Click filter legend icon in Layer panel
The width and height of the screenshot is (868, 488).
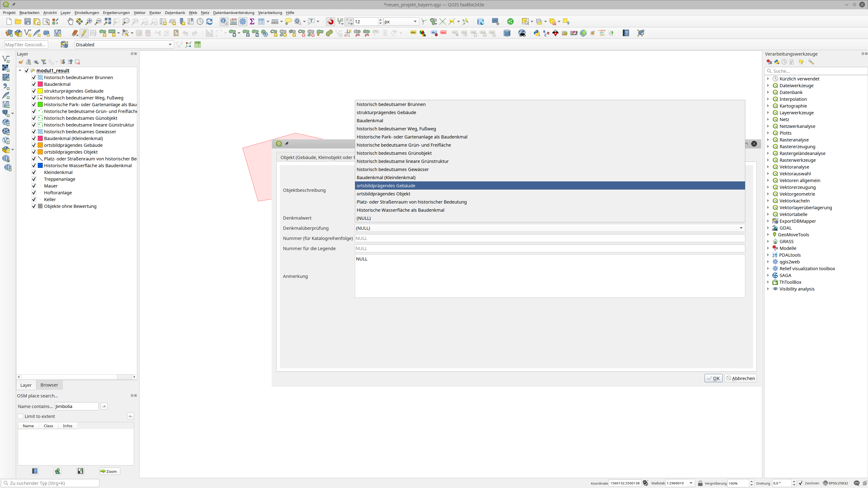point(44,62)
